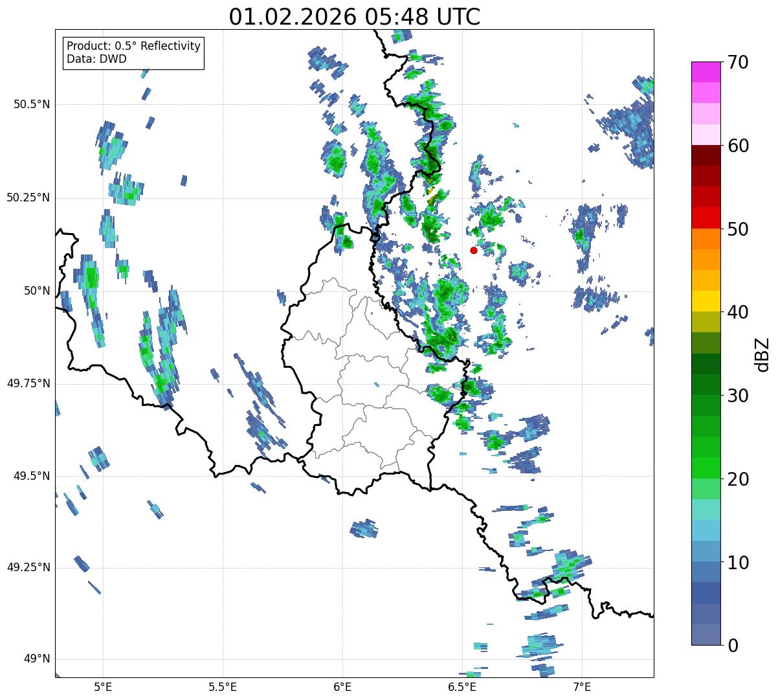Click the bright red 50 dBZ swatch
Viewport: 778px width, 700px height.
point(706,218)
